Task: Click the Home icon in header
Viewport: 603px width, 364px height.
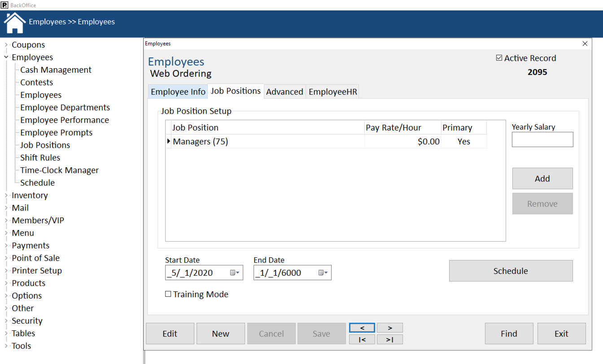Action: pos(14,22)
